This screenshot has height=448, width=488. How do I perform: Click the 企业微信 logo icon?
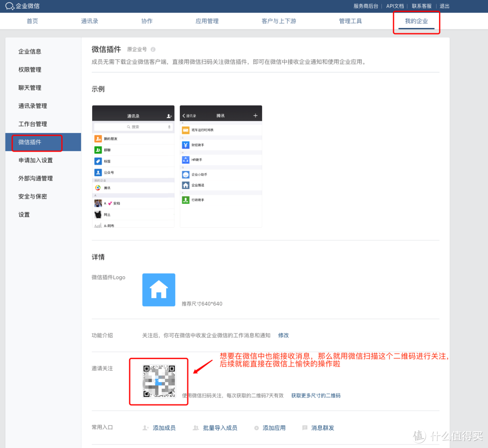[x=10, y=6]
